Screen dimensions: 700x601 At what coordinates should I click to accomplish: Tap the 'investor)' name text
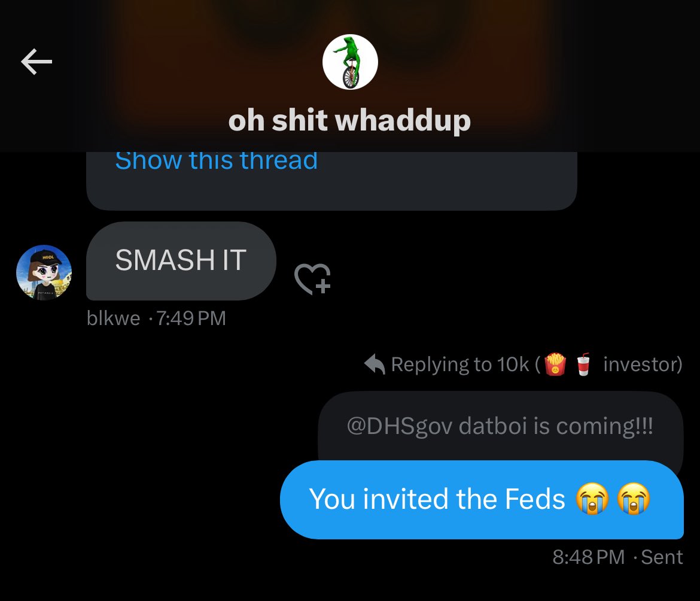[x=643, y=364]
